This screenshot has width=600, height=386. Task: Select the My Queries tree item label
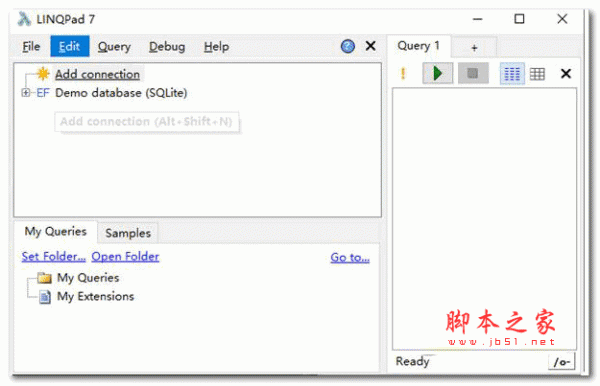tap(88, 278)
